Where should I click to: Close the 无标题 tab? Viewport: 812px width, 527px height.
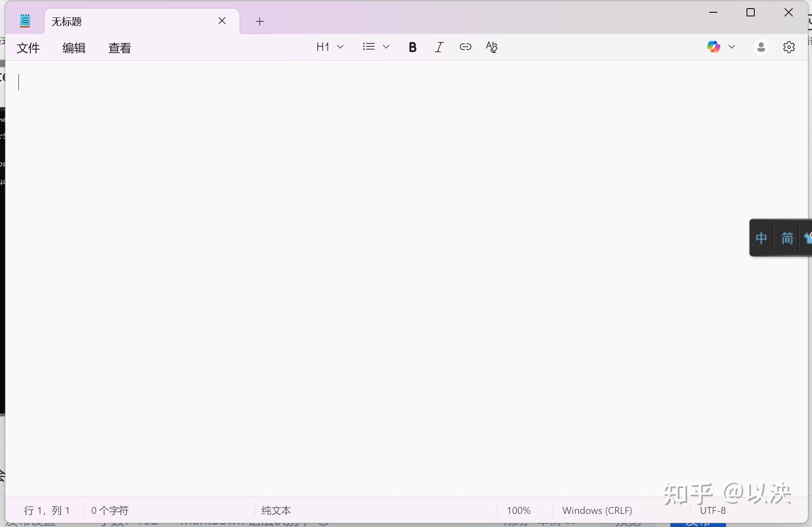222,20
